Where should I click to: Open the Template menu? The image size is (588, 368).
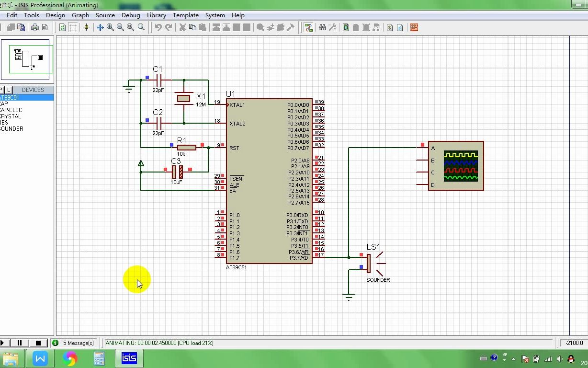[x=186, y=15]
